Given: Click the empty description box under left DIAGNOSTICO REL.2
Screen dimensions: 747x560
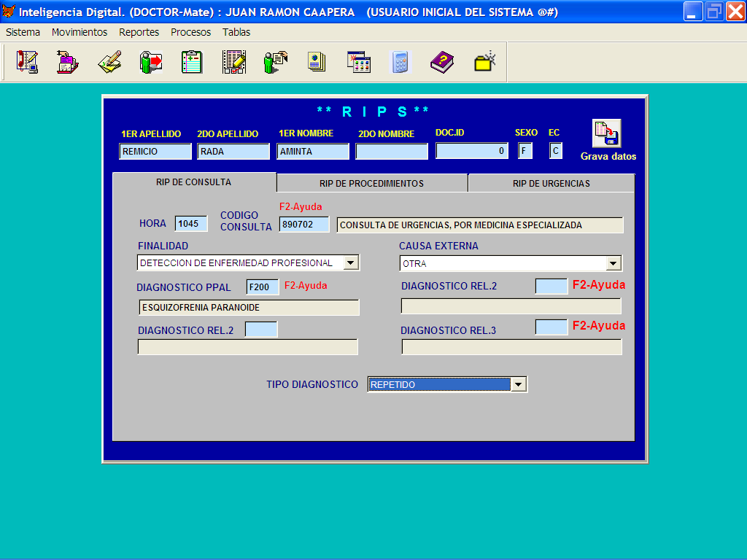Looking at the screenshot, I should (x=248, y=347).
